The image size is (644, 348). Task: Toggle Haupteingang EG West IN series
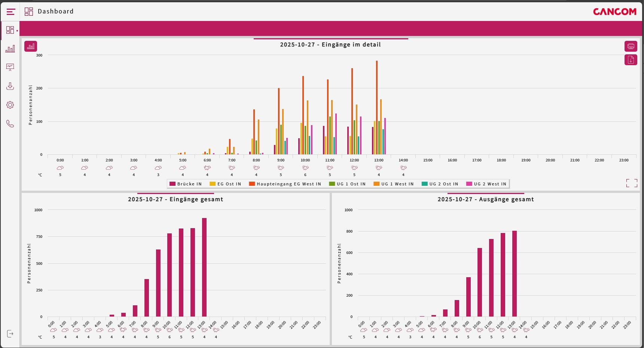tap(285, 184)
